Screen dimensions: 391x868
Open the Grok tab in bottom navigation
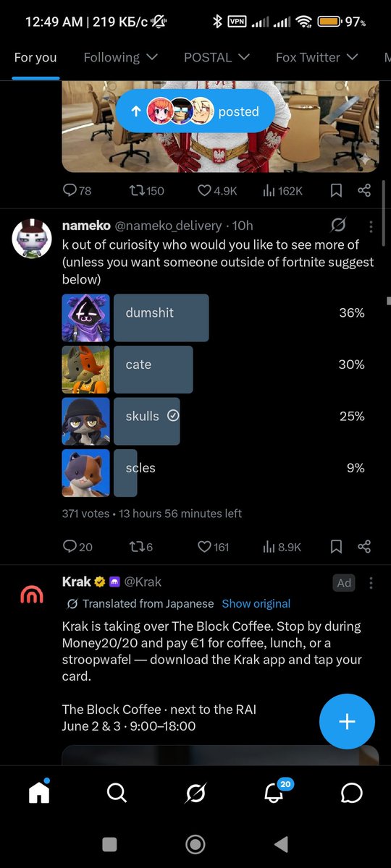(195, 793)
